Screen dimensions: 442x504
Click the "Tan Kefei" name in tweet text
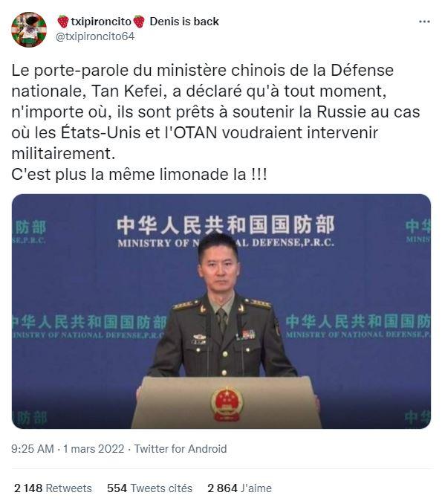[127, 91]
